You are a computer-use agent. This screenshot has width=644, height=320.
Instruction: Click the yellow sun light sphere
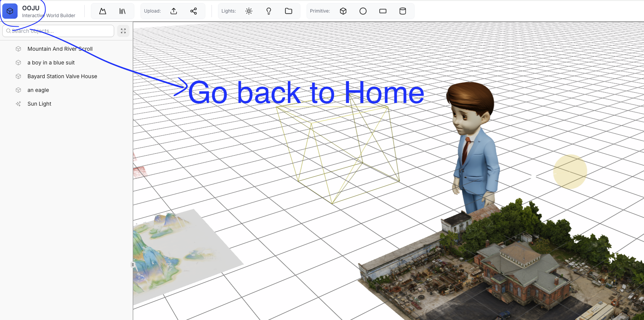[x=570, y=171]
